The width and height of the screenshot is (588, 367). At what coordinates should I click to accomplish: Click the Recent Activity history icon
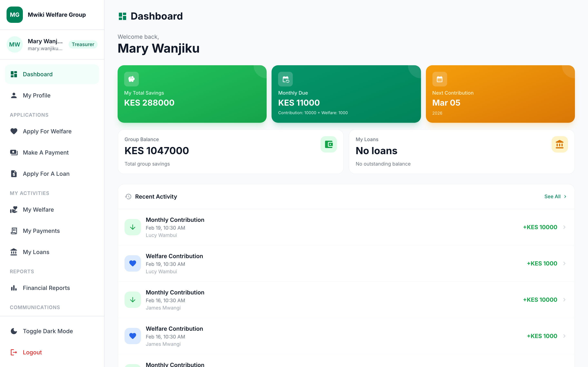(128, 197)
